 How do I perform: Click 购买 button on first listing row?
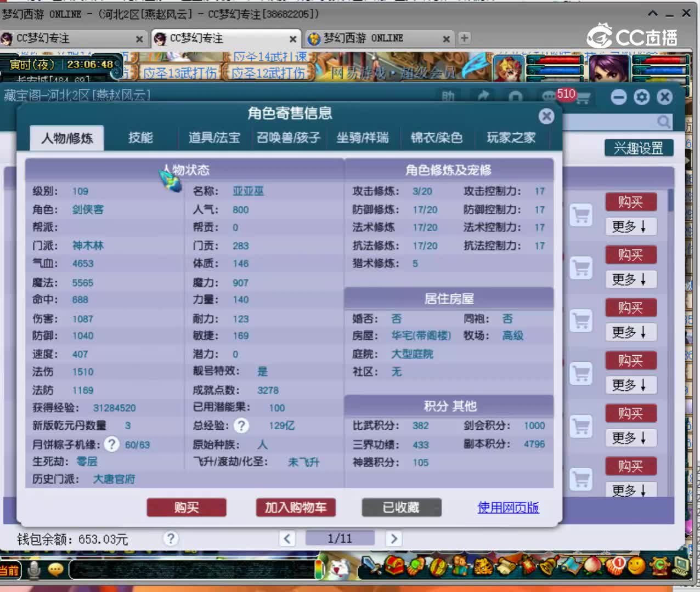[631, 202]
